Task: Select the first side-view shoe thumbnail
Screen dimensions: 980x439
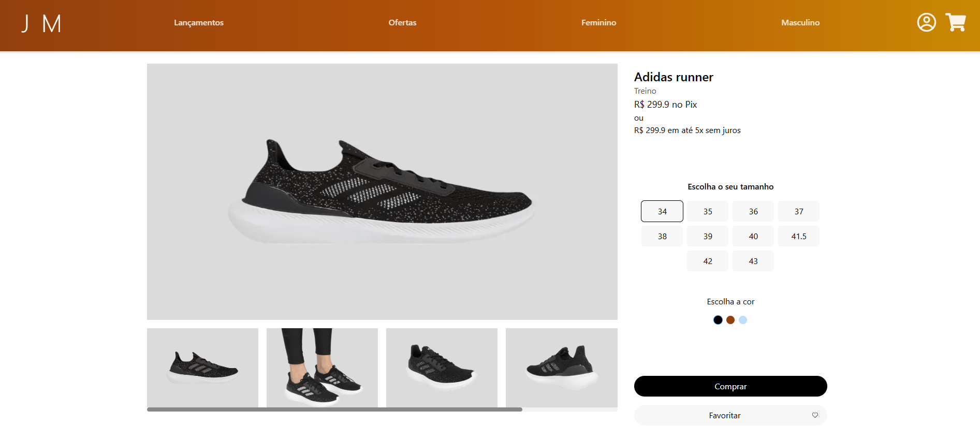Action: (202, 368)
